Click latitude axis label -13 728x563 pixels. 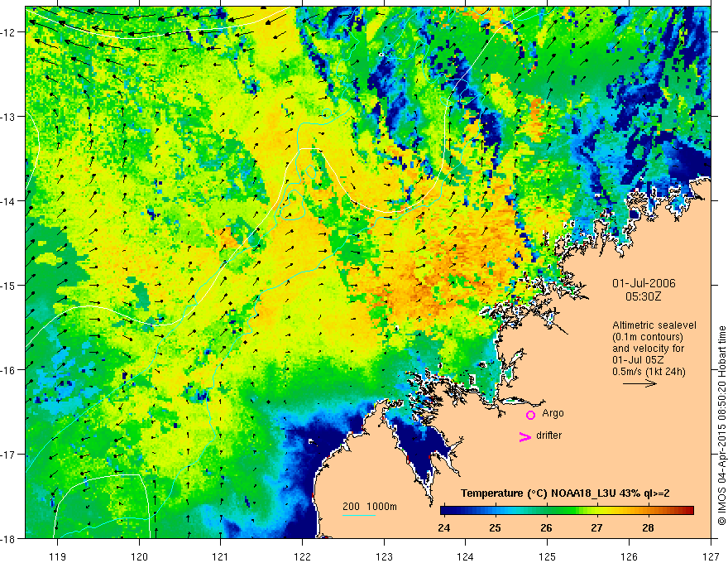pyautogui.click(x=9, y=117)
